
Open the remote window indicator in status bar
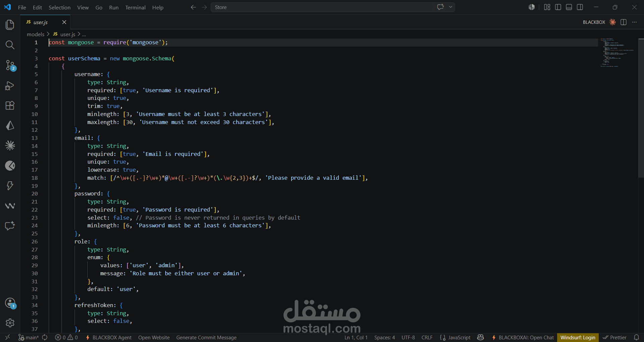pyautogui.click(x=7, y=337)
